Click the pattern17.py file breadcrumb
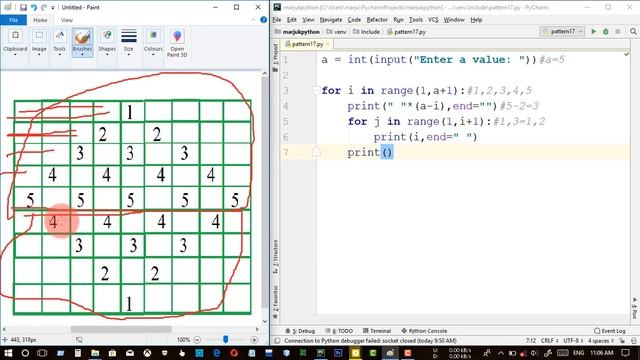Image resolution: width=640 pixels, height=360 pixels. coord(406,31)
